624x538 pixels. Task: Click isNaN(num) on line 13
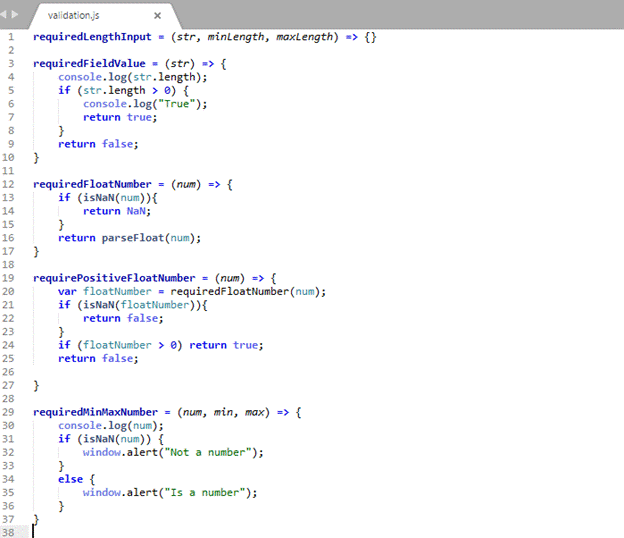point(114,198)
